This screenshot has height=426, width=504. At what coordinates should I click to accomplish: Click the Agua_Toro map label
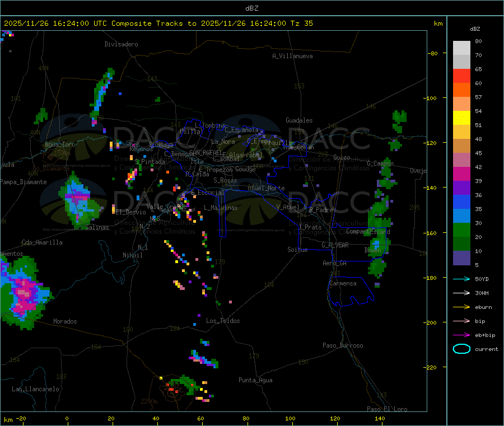(60, 144)
